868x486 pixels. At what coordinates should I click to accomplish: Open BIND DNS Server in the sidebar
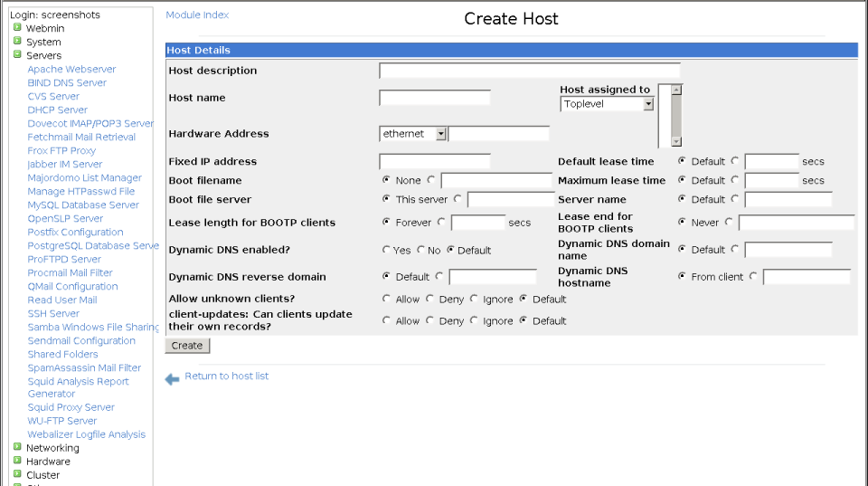tap(67, 82)
